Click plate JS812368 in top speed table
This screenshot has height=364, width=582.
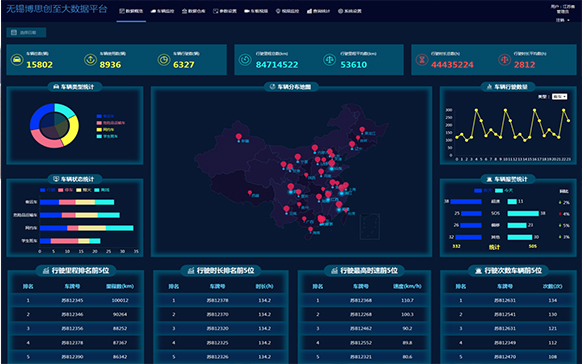click(x=361, y=300)
